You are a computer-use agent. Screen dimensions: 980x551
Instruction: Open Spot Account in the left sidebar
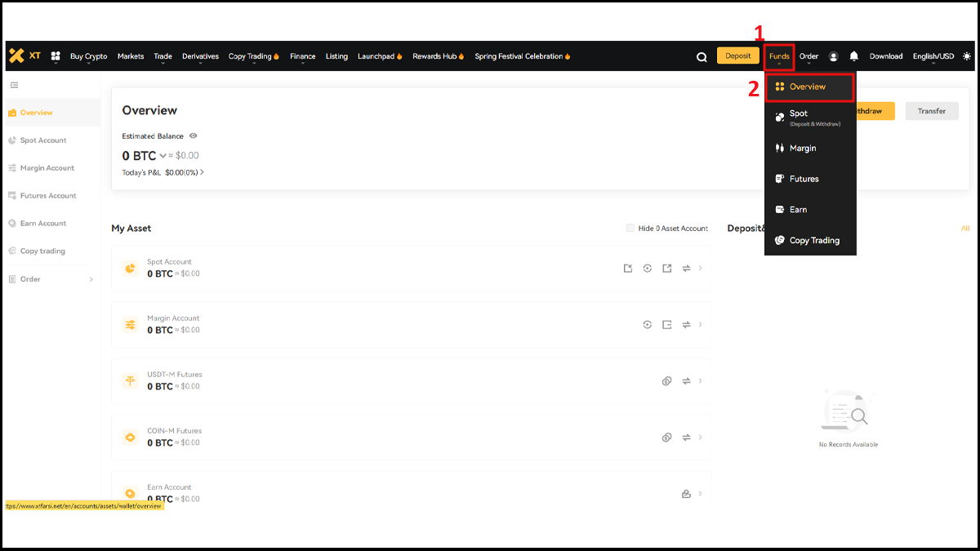coord(52,140)
